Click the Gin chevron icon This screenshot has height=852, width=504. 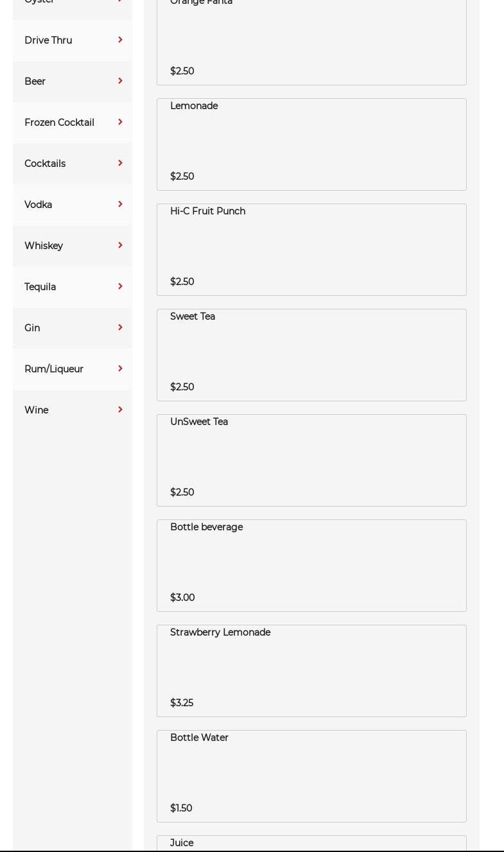[x=120, y=327]
